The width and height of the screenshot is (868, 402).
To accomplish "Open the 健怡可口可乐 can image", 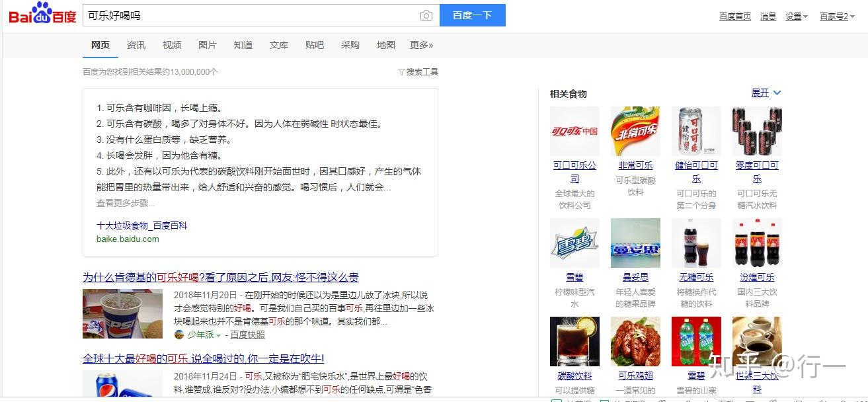I will click(x=696, y=131).
